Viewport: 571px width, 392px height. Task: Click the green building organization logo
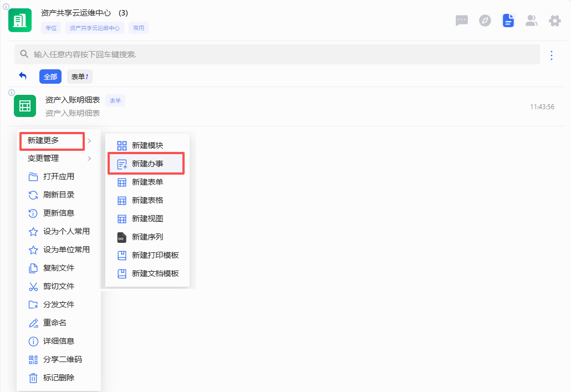[20, 21]
